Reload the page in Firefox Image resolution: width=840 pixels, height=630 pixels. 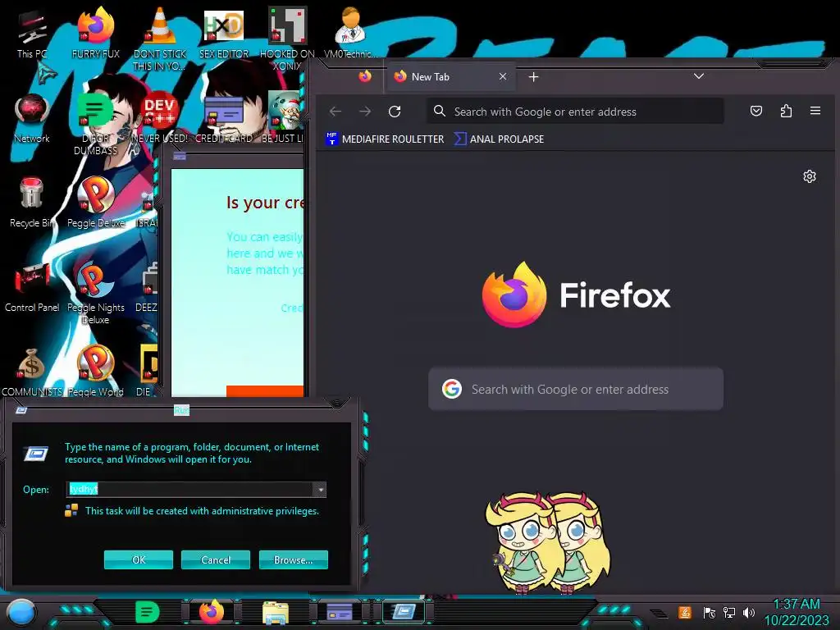tap(395, 112)
